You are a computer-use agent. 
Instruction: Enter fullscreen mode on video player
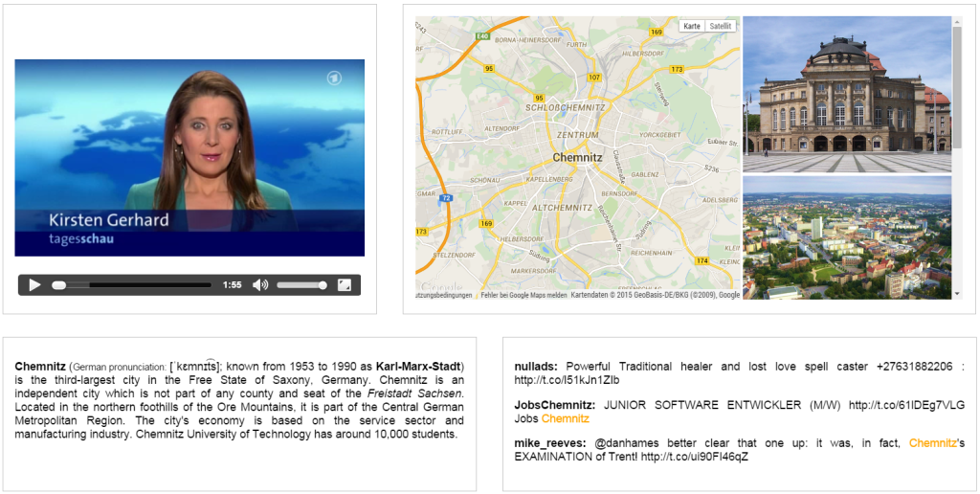click(345, 285)
